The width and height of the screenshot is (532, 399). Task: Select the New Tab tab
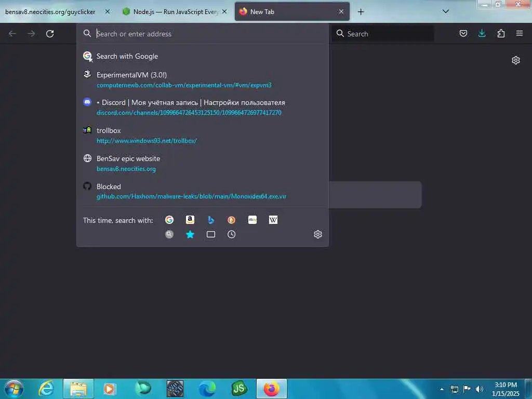tap(292, 11)
